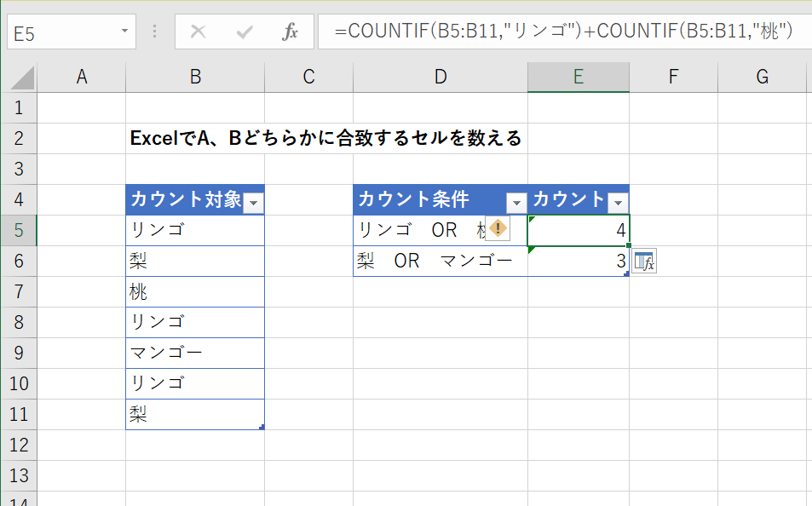The height and width of the screenshot is (506, 812).
Task: Click the Cancel (X) formula bar icon
Action: (x=198, y=32)
